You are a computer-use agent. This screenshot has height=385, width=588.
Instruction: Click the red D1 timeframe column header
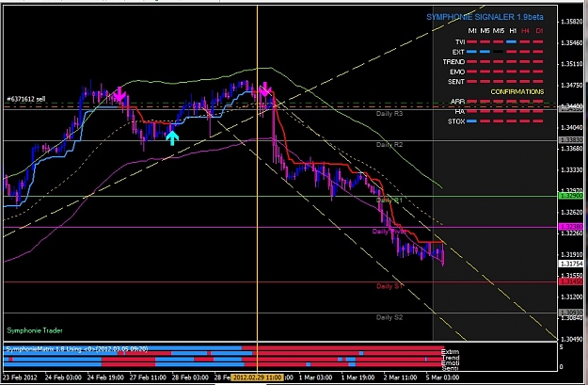(x=539, y=31)
